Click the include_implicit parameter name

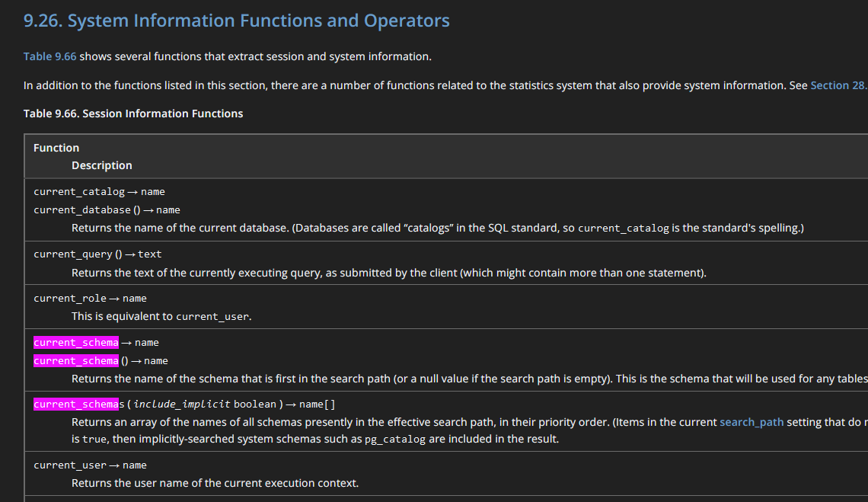182,404
